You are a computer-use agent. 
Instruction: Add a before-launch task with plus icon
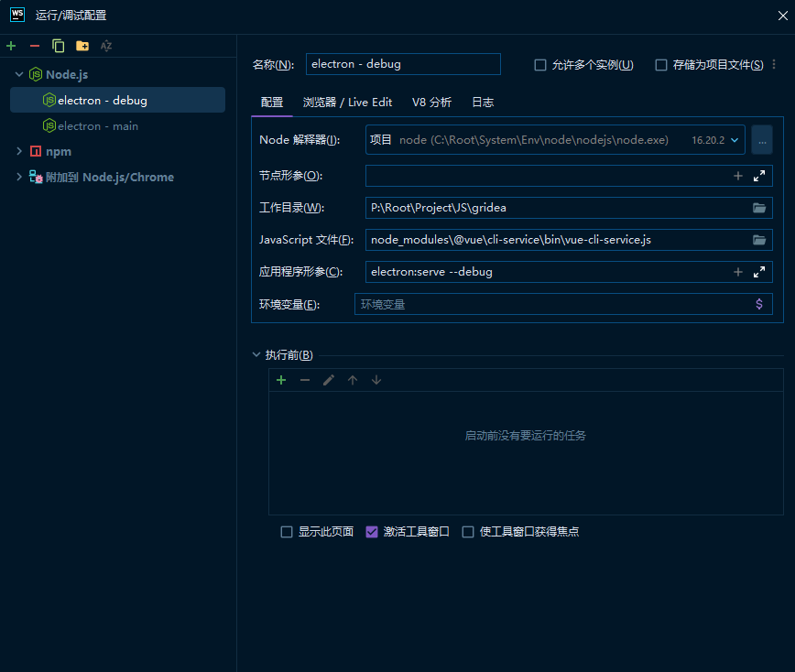[281, 380]
